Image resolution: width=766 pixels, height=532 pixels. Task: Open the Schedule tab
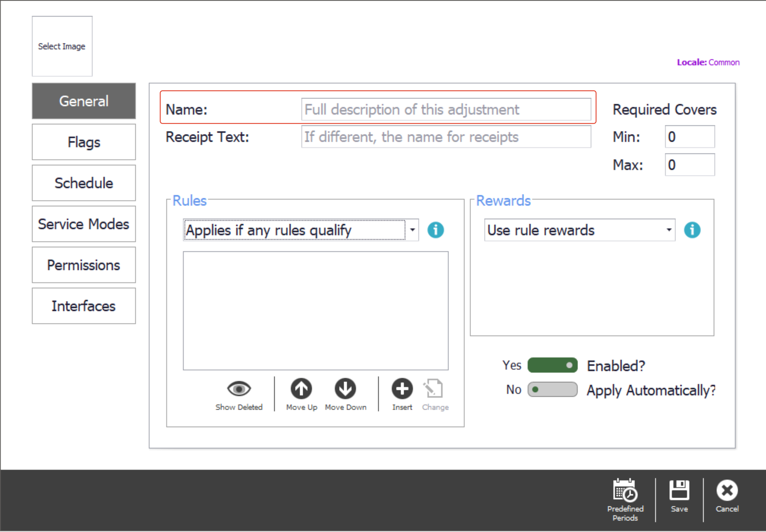click(84, 183)
